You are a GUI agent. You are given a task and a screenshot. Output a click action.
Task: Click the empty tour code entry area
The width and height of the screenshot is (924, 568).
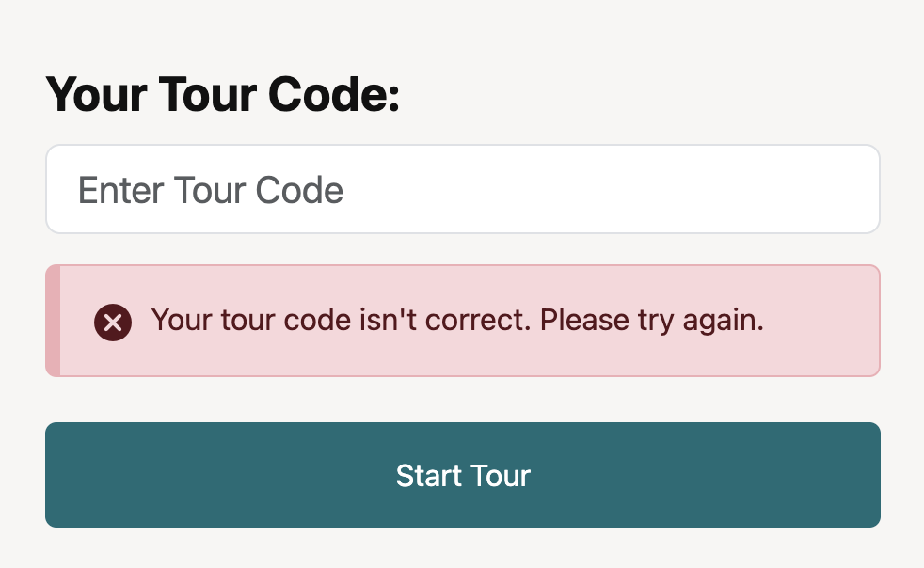click(x=565, y=188)
